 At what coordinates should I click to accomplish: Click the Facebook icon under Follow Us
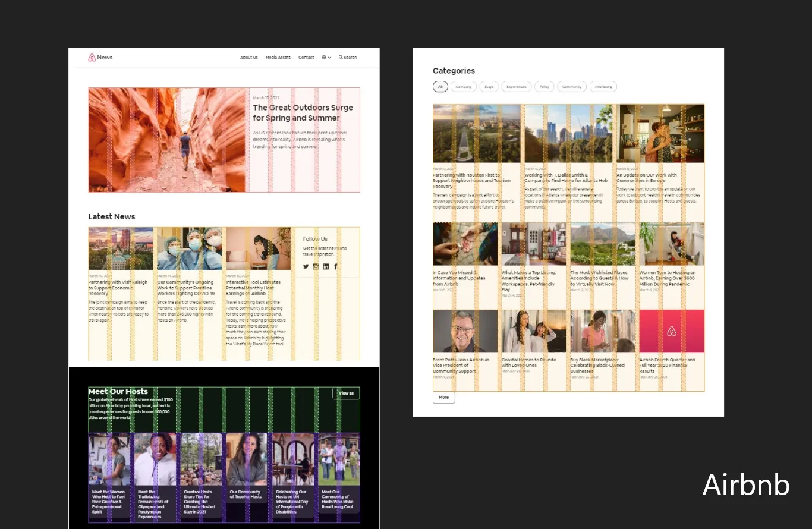335,266
